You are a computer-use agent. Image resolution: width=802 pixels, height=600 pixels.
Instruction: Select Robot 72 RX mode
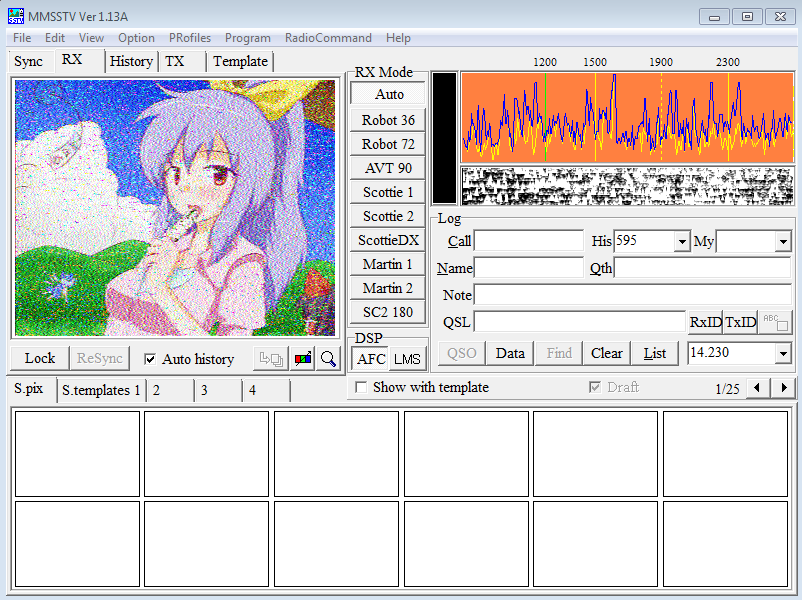[x=388, y=144]
